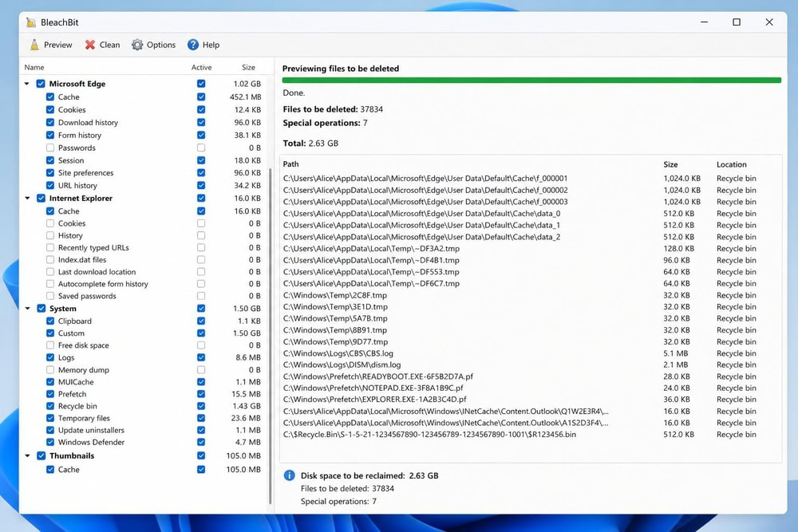Collapse the Internet Explorer group arrow

pyautogui.click(x=27, y=199)
